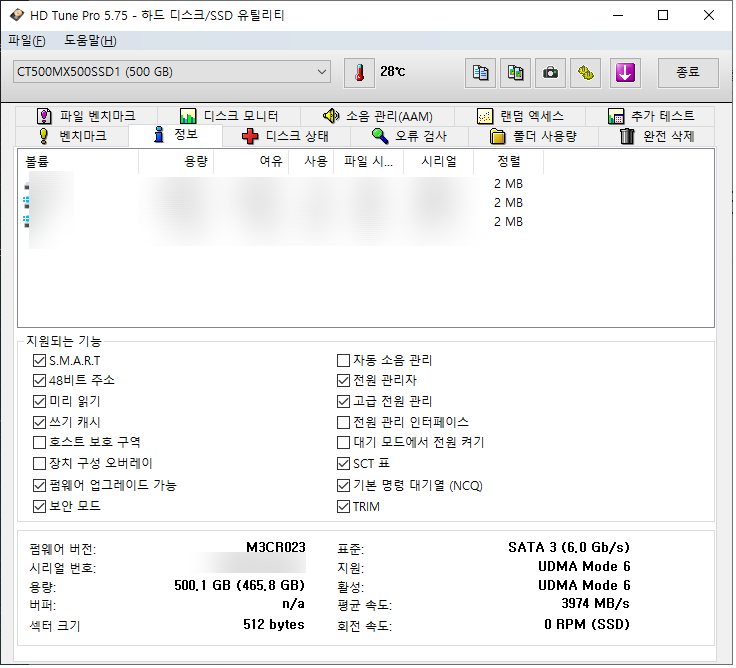Click the copy info to clipboard icon
Screen dimensions: 736x668
[481, 73]
